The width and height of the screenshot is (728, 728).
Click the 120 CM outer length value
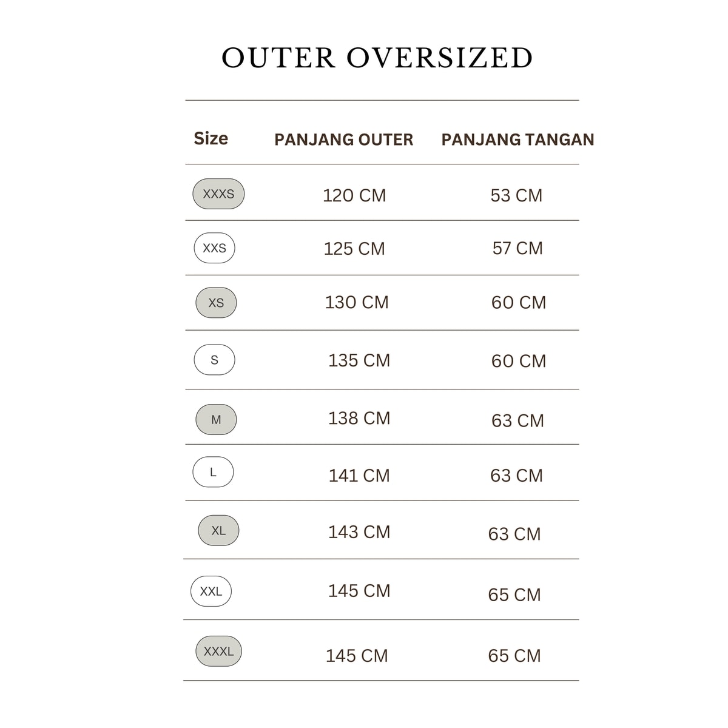pos(354,195)
